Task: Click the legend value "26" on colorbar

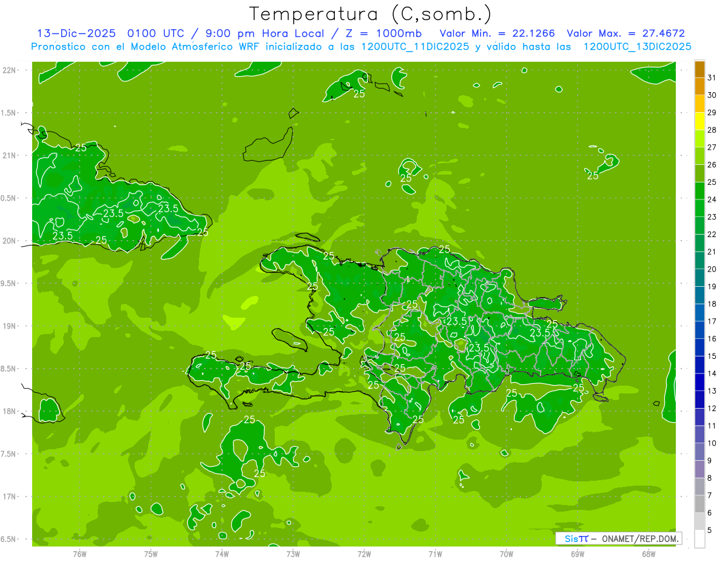Action: (x=712, y=164)
